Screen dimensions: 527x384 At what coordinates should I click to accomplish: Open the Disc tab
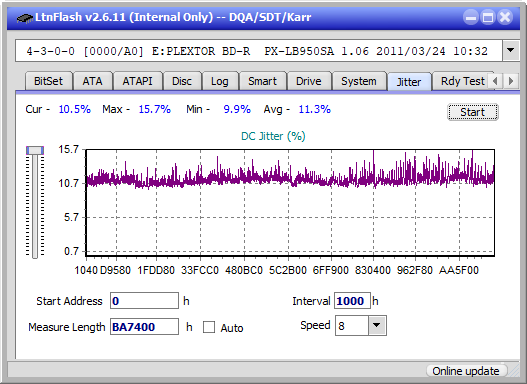point(182,81)
